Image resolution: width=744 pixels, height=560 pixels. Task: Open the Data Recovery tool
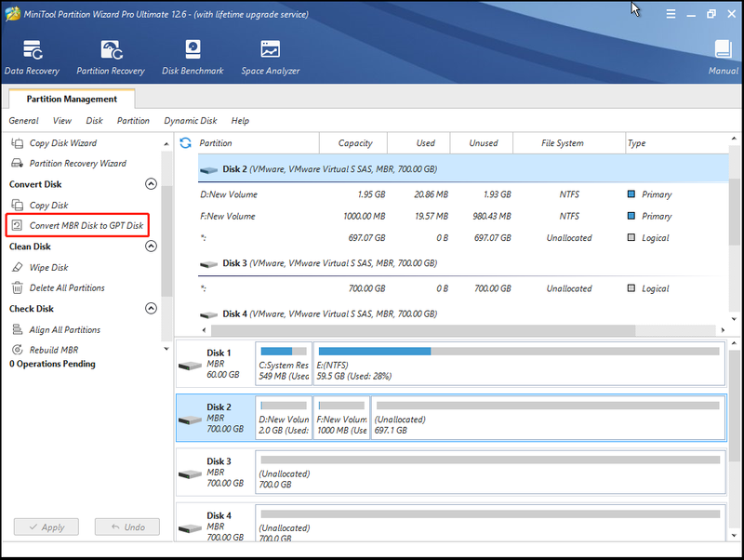32,57
